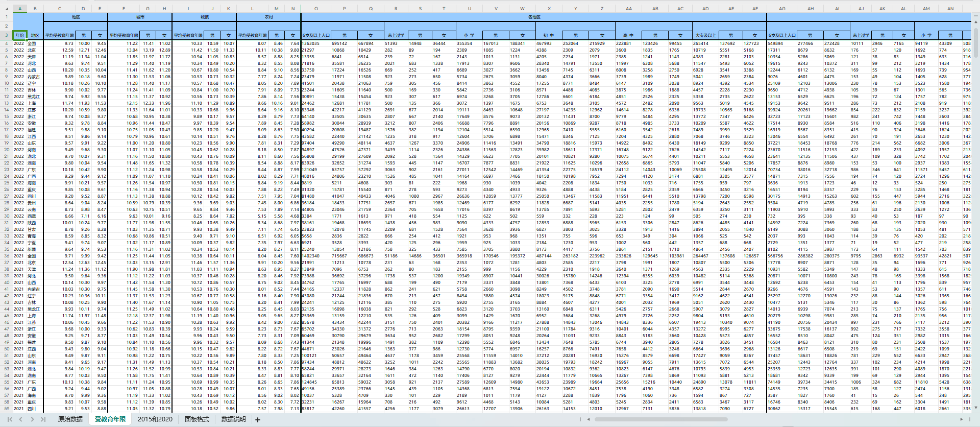Select the 年份 header cell

point(19,35)
